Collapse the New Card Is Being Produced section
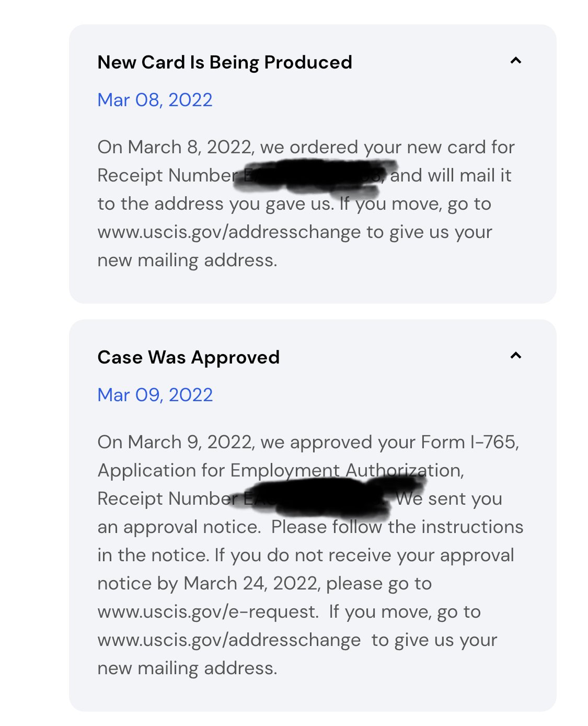588x726 pixels. (515, 61)
